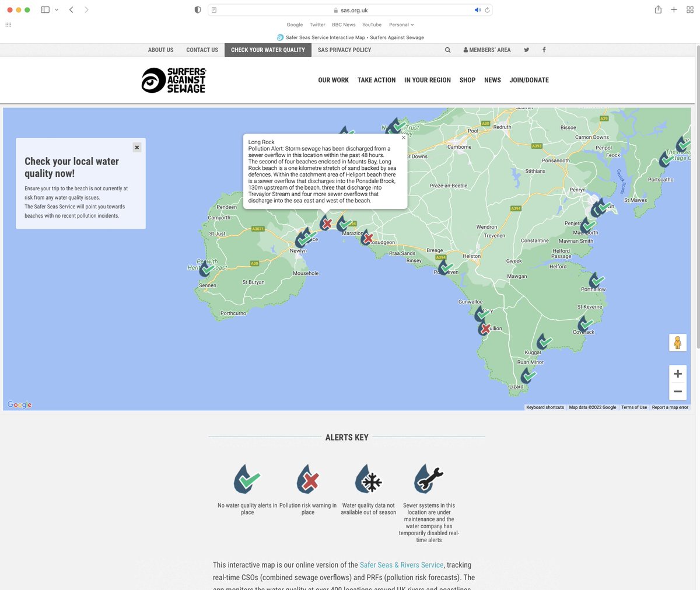Viewport: 700px width, 590px height.
Task: Click the 'No water quality alerts' key icon
Action: (247, 480)
